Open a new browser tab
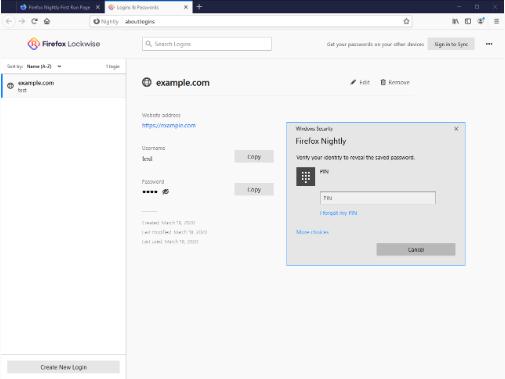 pyautogui.click(x=199, y=7)
